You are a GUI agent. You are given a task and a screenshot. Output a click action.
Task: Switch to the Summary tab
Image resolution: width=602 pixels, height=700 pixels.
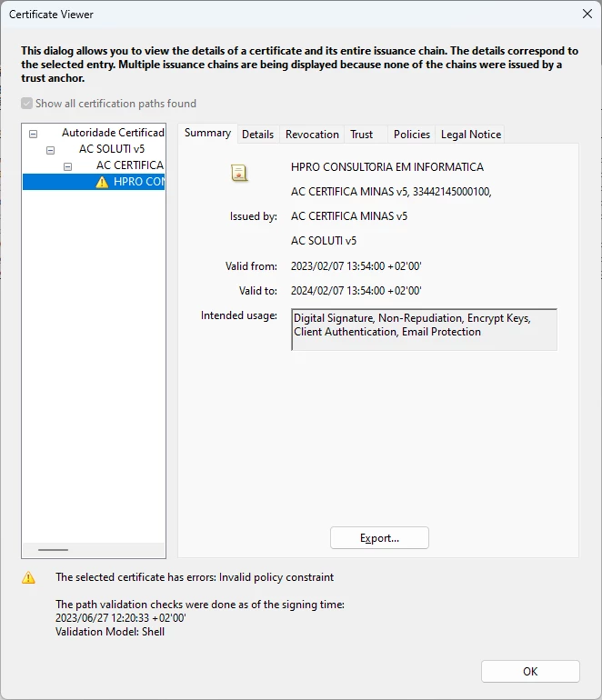tap(207, 133)
